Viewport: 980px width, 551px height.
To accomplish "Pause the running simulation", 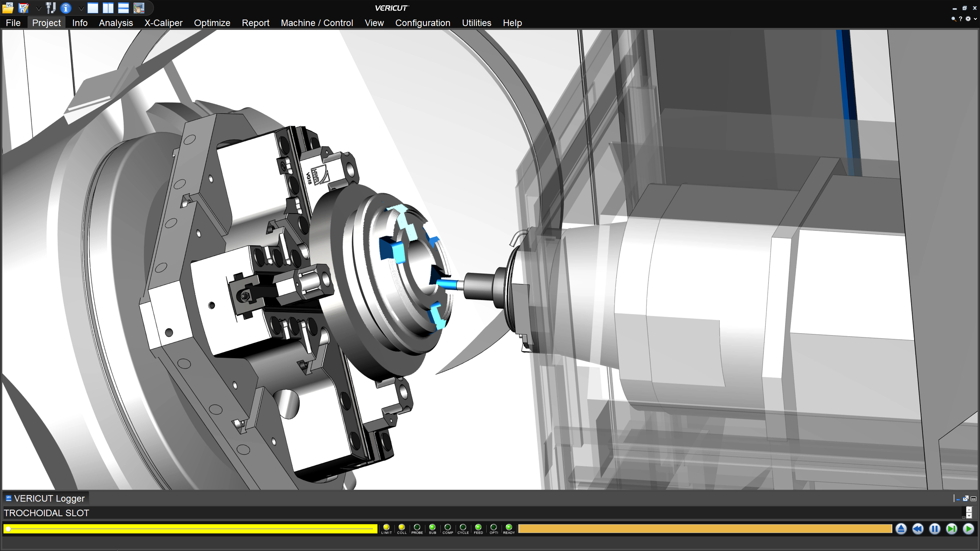I will (x=934, y=529).
